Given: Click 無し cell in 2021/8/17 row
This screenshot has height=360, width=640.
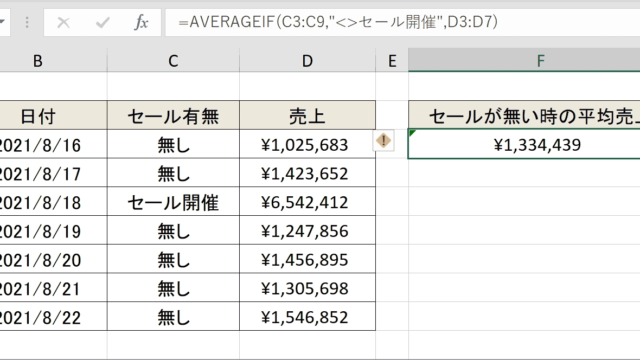Looking at the screenshot, I should [173, 173].
